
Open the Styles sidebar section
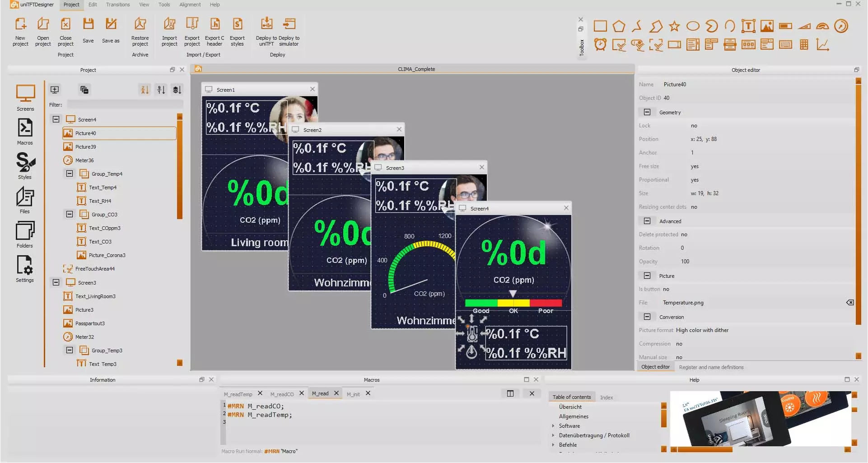[25, 165]
